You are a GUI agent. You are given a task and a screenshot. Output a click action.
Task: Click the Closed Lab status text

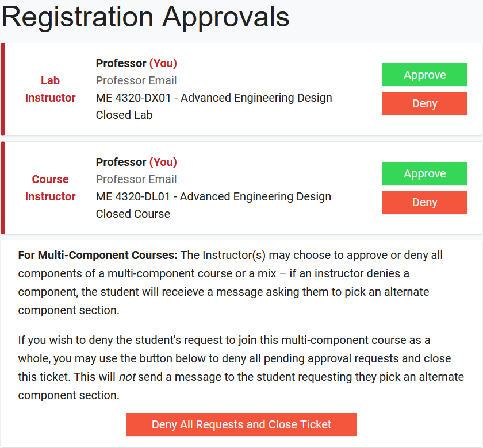point(124,115)
